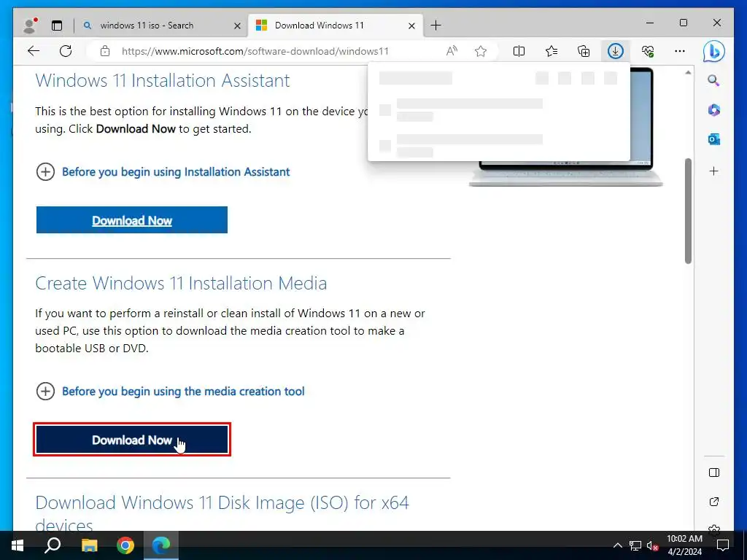Click the Windows 11 Installation Assistant heading
Viewport: 747px width, 560px height.
click(163, 80)
